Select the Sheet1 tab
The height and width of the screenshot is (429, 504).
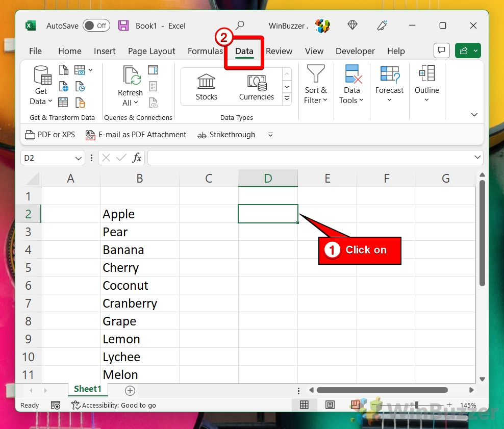(x=88, y=389)
